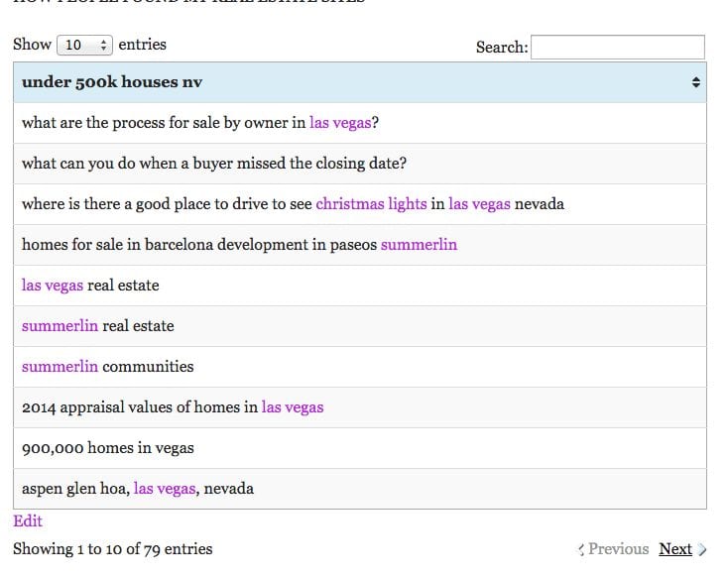728x576 pixels.
Task: Sort by the column header sort arrows
Action: tap(695, 82)
